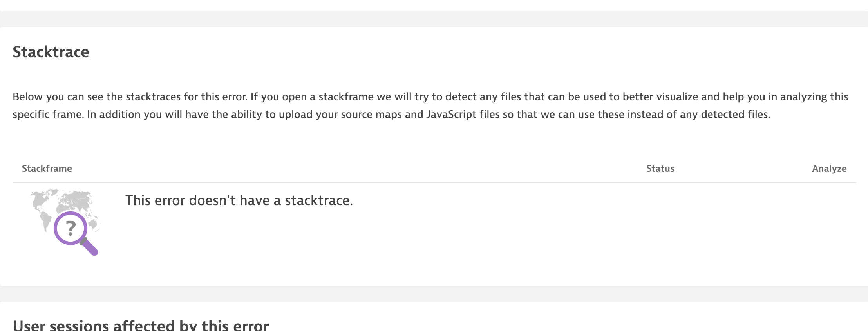868x331 pixels.
Task: Click the question mark inside the magnifier
Action: click(71, 228)
